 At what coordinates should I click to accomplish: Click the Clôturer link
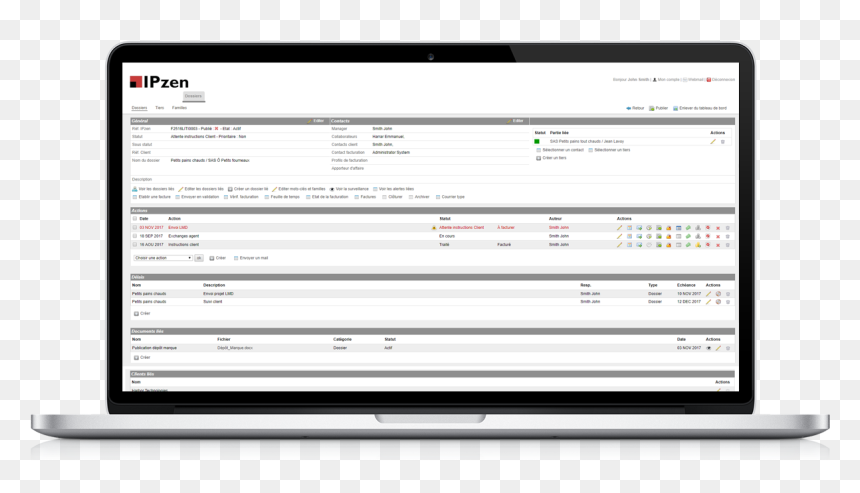click(392, 197)
